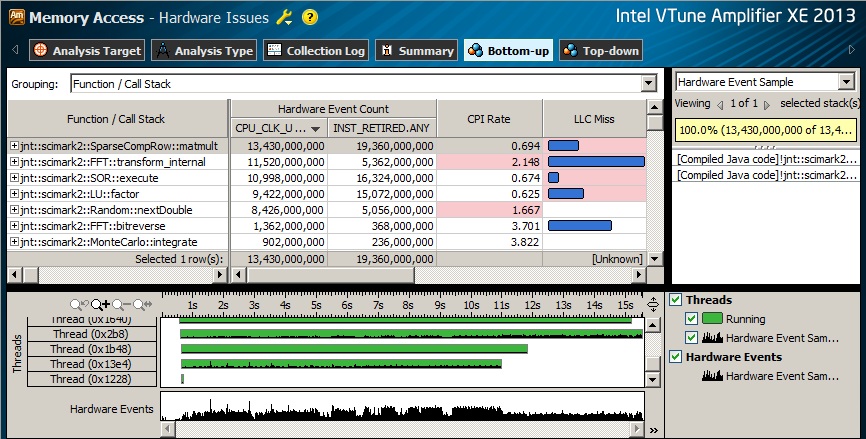Select the Bottom-up tab
This screenshot has height=439, width=866.
click(x=508, y=51)
